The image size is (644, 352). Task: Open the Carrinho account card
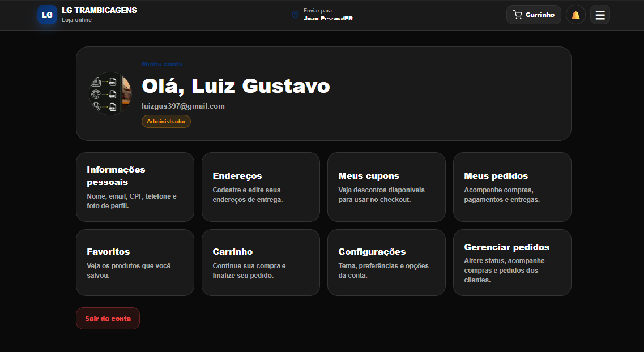tap(261, 263)
